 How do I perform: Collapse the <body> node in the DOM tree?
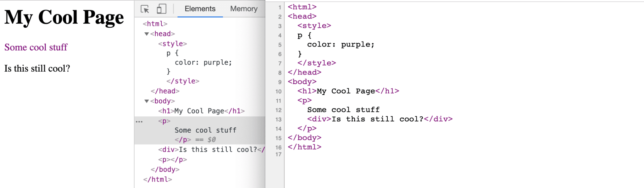(146, 101)
